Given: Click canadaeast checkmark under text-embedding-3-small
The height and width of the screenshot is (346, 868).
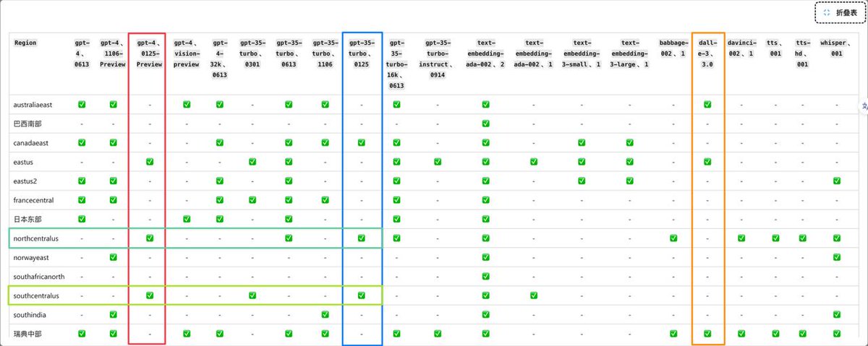Looking at the screenshot, I should (582, 143).
